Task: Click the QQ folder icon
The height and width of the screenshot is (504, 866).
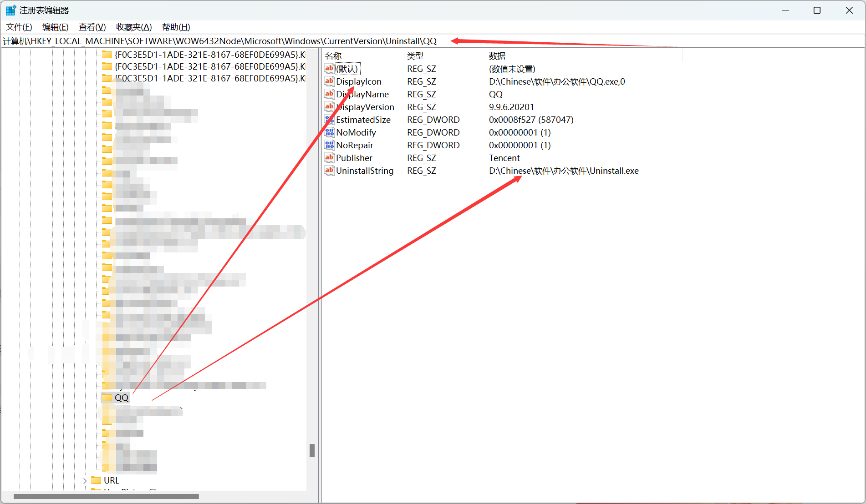Action: [x=107, y=398]
